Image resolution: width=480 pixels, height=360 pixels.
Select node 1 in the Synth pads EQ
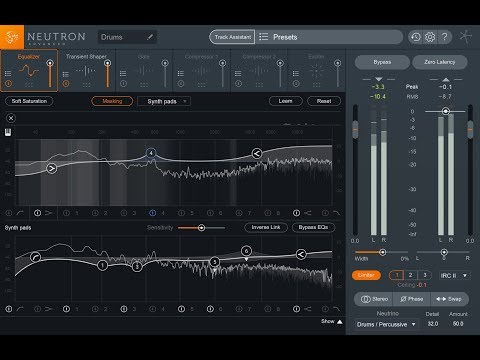click(x=102, y=265)
